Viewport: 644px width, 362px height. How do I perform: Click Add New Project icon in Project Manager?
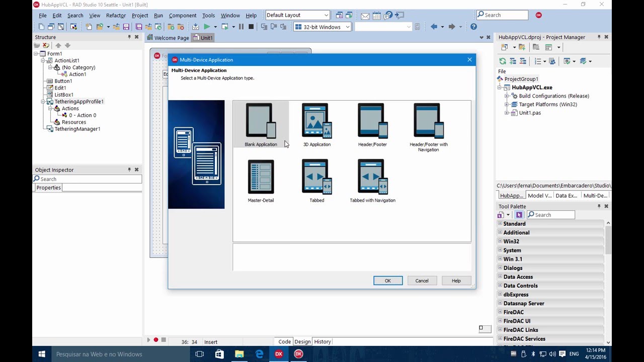tap(504, 47)
